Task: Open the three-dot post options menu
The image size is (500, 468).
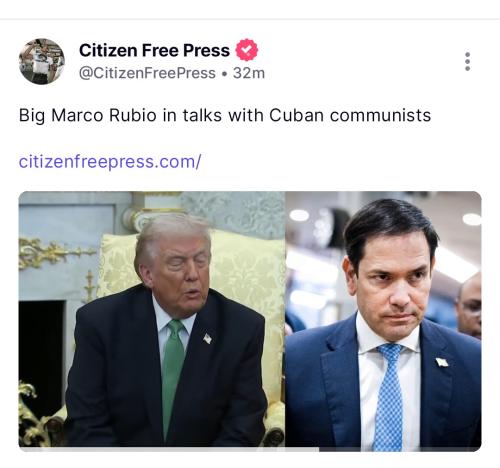Action: coord(467,61)
